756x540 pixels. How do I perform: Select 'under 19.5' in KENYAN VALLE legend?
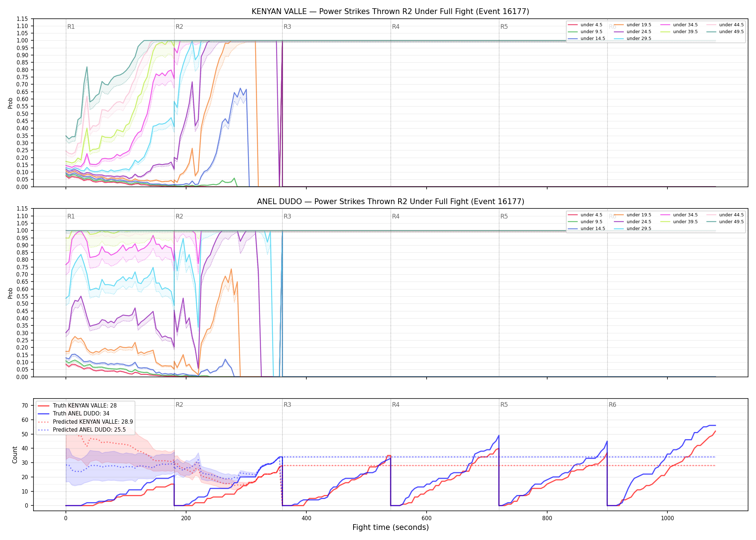click(633, 25)
